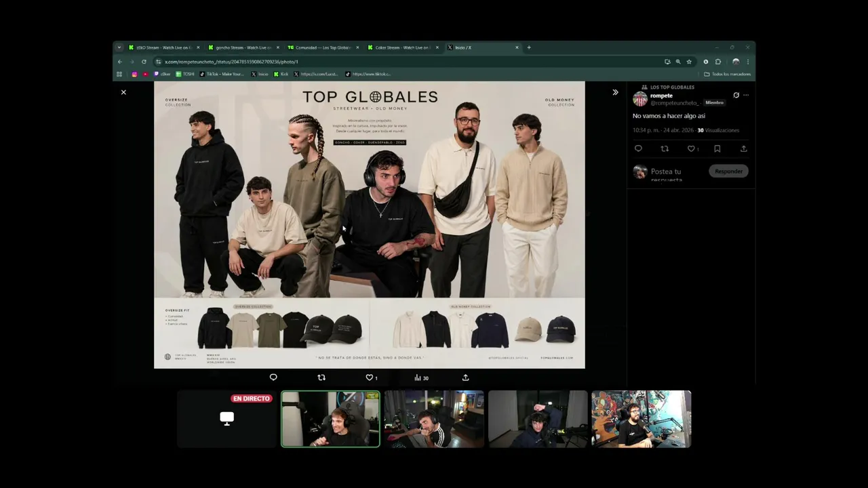Click the EN DIRECTO live badge
Viewport: 868px width, 488px height.
(252, 399)
